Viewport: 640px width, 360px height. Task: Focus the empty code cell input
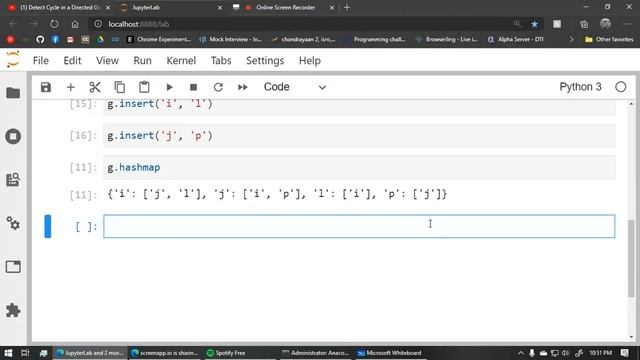pyautogui.click(x=359, y=226)
